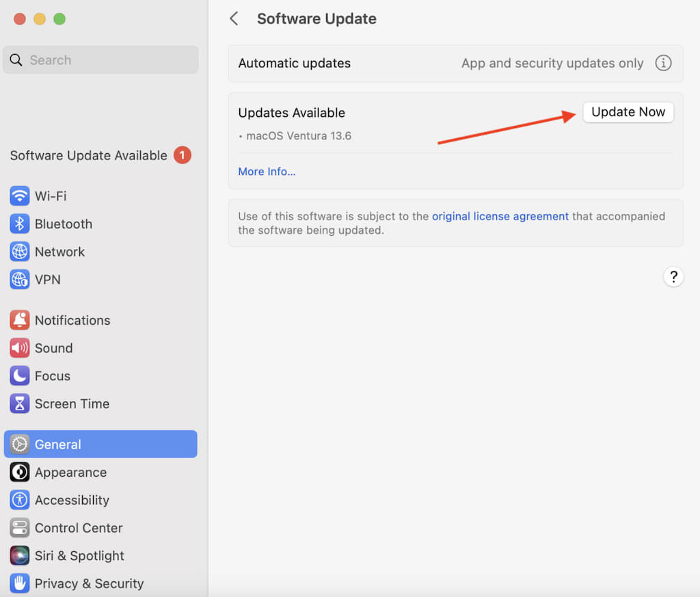
Task: Close the window with red button
Action: coord(20,18)
